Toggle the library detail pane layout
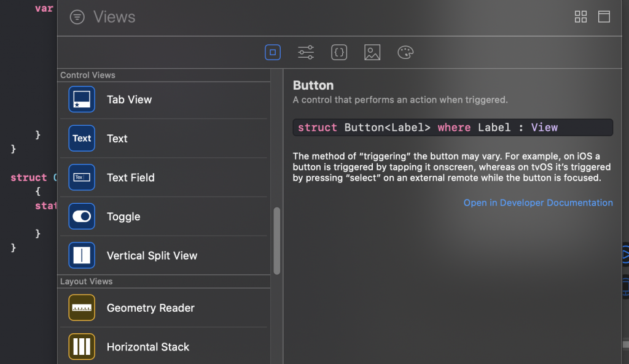 604,17
